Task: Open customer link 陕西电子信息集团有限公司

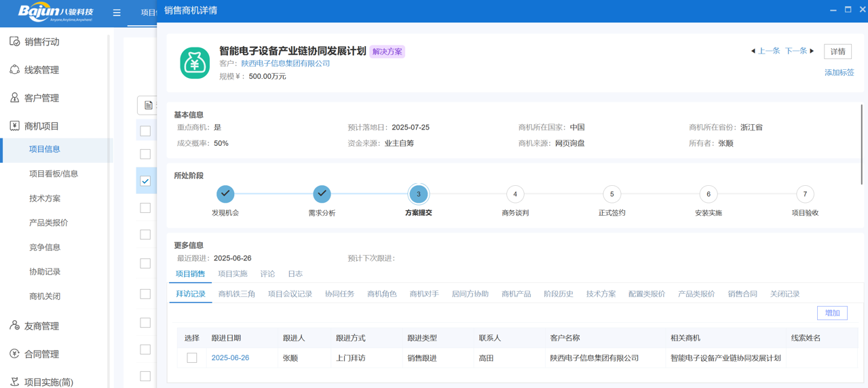Action: pos(285,63)
